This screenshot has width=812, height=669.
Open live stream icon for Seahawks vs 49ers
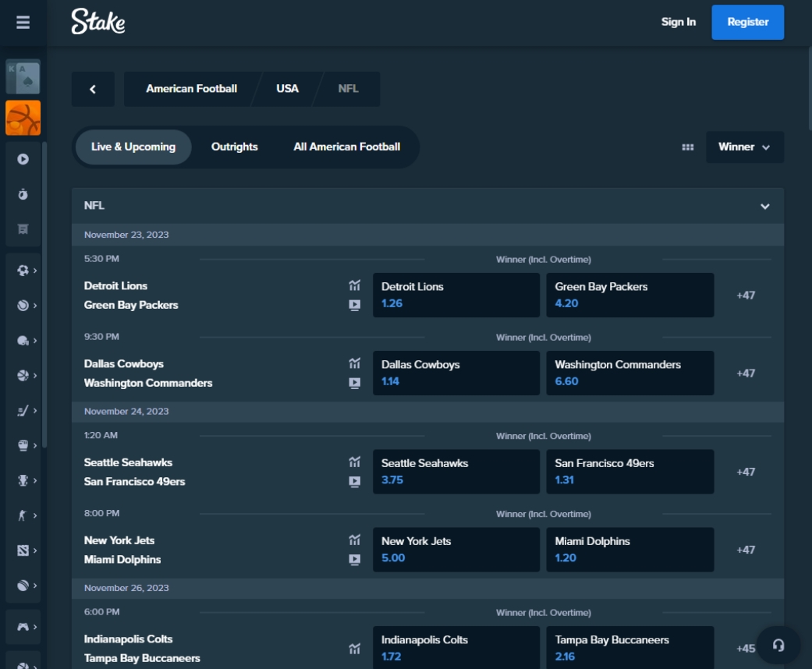pyautogui.click(x=354, y=482)
